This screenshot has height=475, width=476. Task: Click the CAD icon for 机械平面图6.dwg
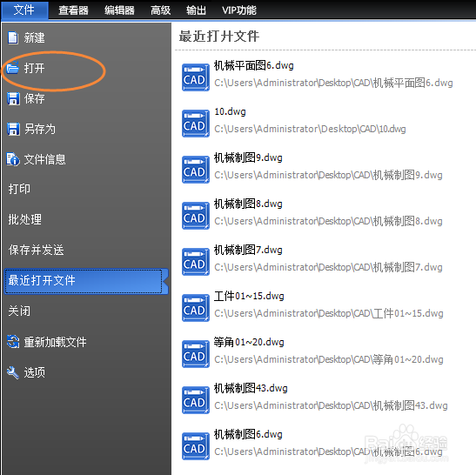[196, 77]
